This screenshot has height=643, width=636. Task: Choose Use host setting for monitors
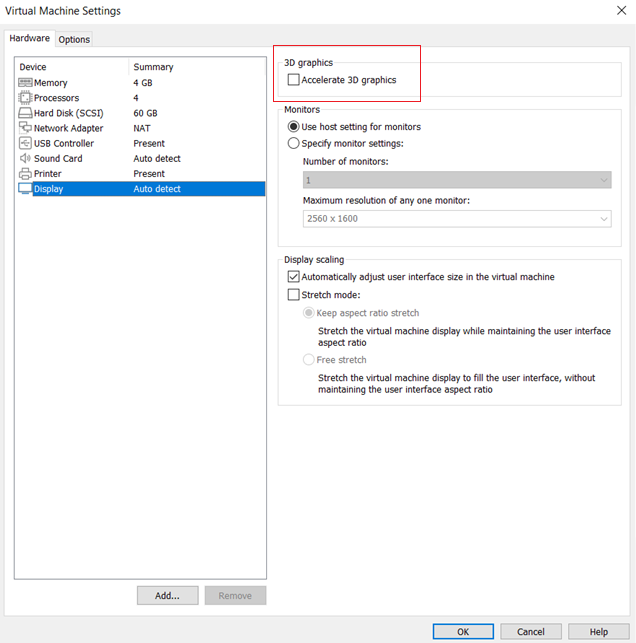click(x=293, y=127)
